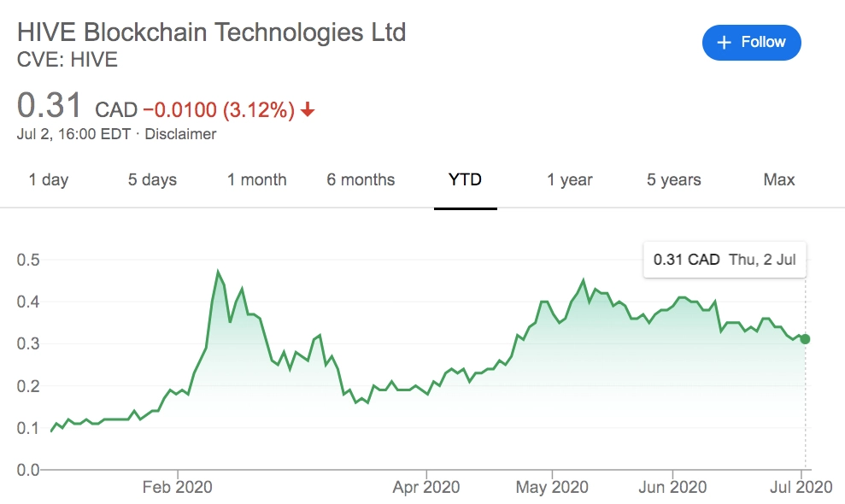
Task: Click the 0.31 CAD Thu, 2 Jul tooltip
Action: coord(725,260)
